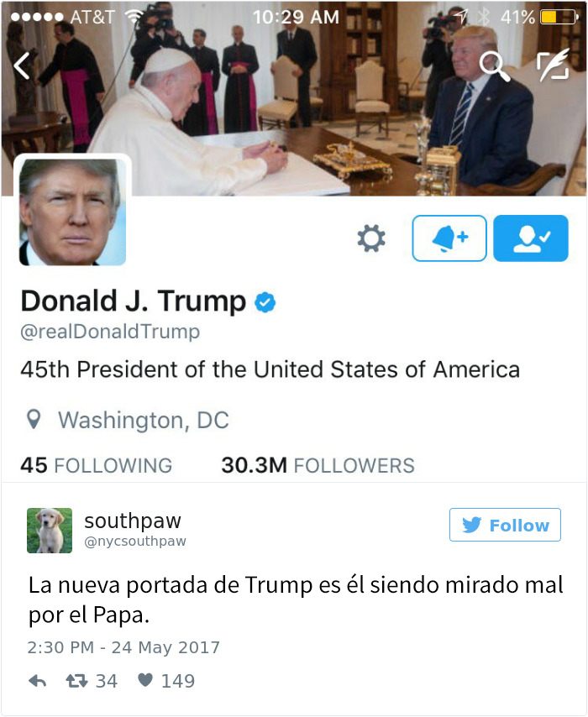Turn on notifications with the bell button

[x=449, y=238]
